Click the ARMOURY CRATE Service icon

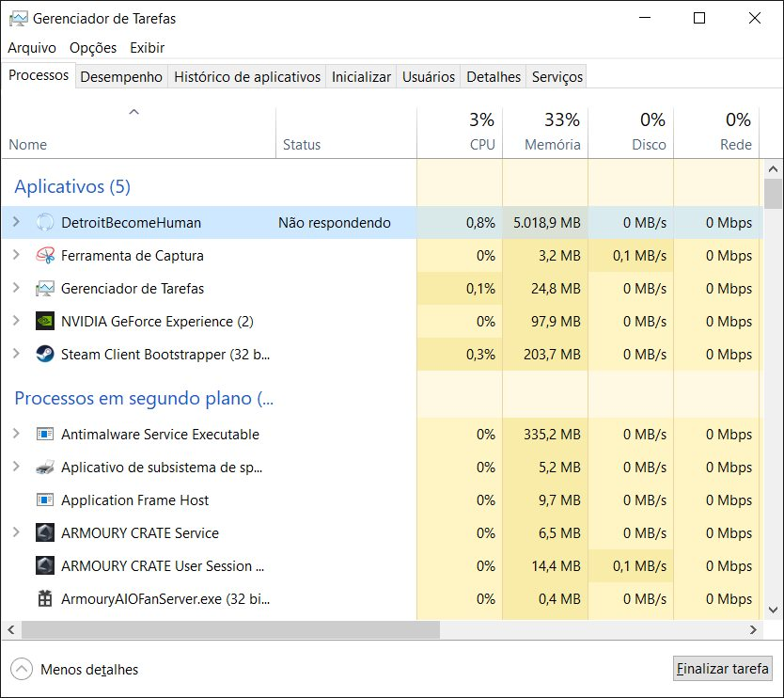coord(45,532)
